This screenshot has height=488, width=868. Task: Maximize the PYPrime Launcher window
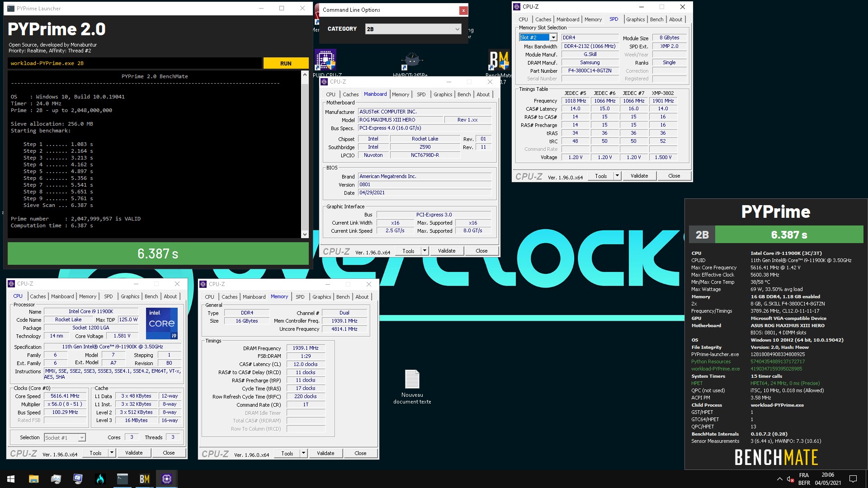tap(282, 8)
